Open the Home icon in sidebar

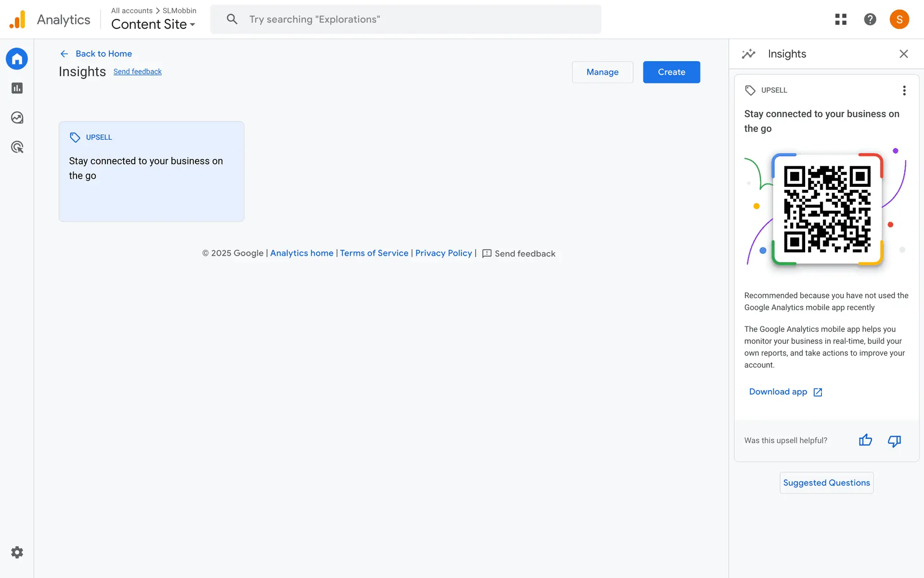17,59
